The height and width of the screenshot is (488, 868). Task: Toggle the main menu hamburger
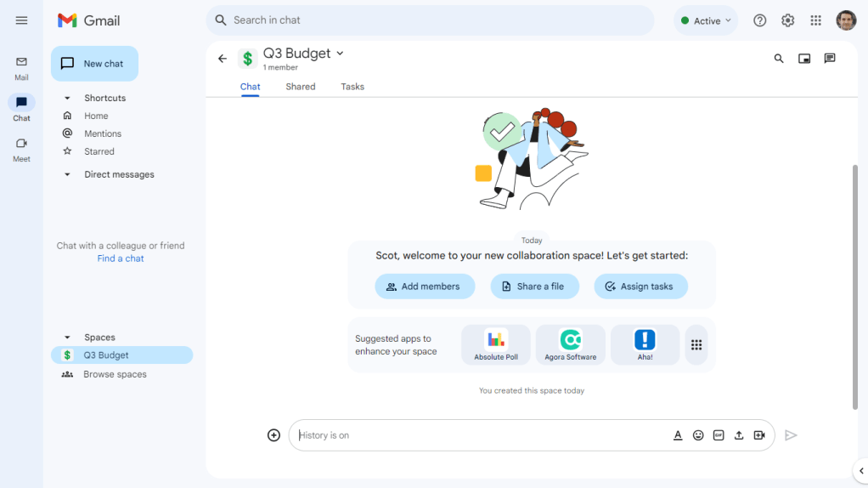[x=21, y=20]
